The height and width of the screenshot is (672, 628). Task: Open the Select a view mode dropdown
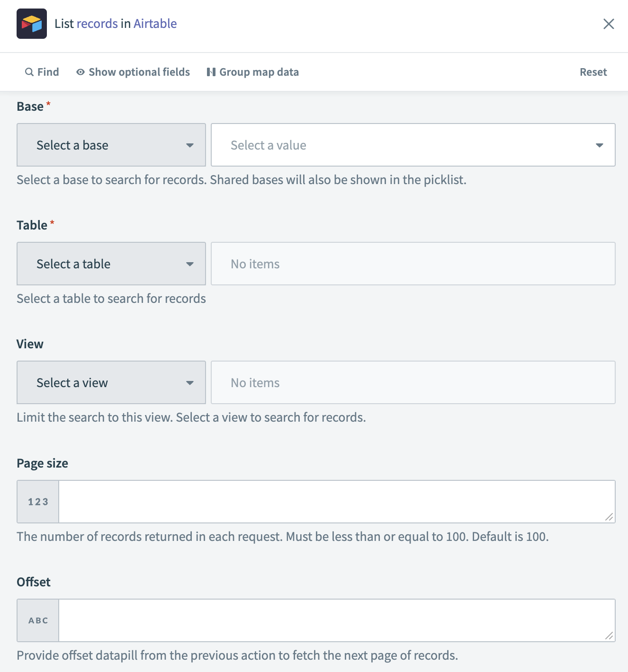click(x=111, y=382)
